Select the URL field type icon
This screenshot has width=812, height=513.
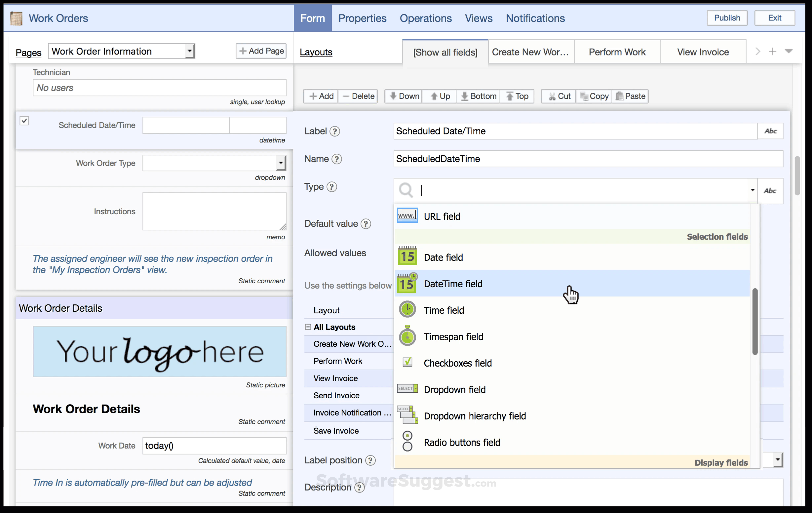[x=407, y=216]
